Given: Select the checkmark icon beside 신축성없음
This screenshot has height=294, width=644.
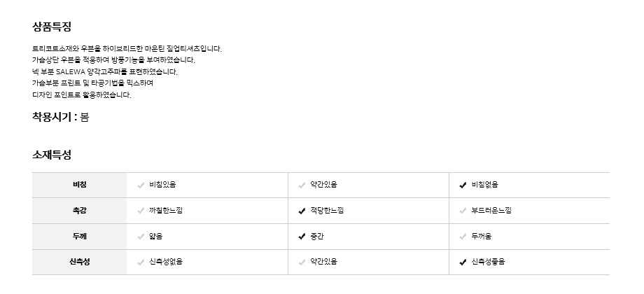Looking at the screenshot, I should (141, 262).
